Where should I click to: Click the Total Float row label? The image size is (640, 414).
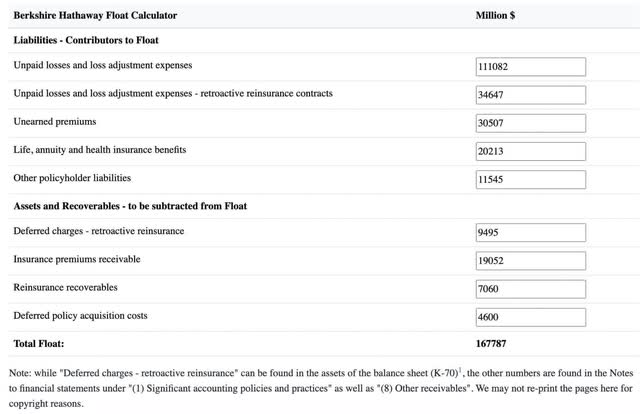(x=38, y=344)
